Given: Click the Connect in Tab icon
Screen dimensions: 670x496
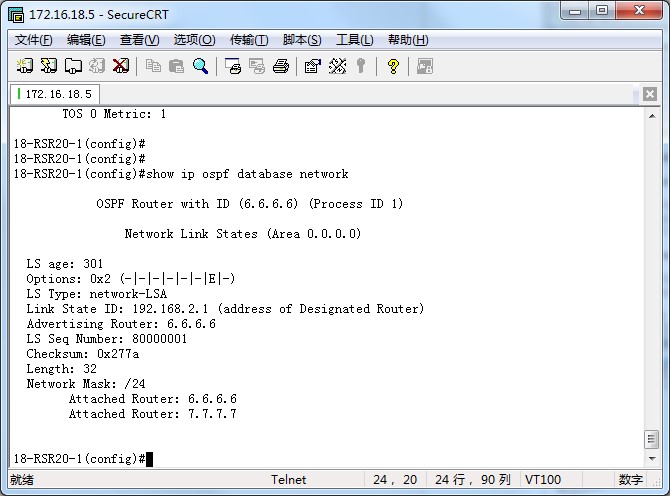Looking at the screenshot, I should [73, 67].
